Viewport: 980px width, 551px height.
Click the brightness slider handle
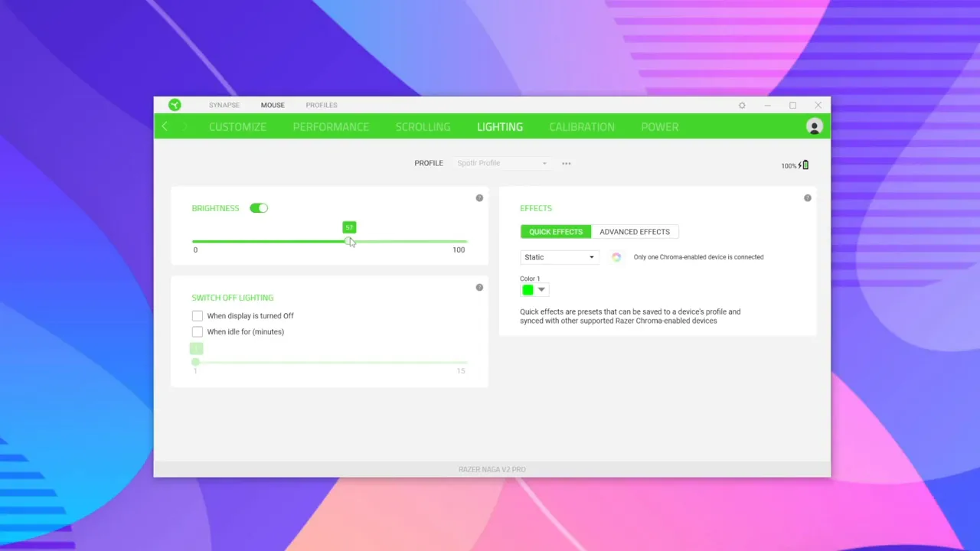click(x=349, y=242)
